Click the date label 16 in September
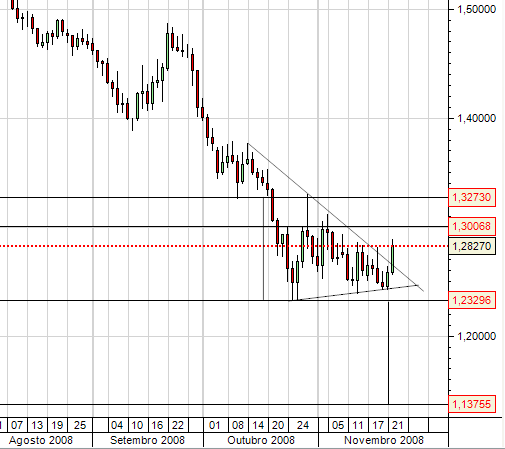This screenshot has height=449, width=505. click(x=157, y=425)
